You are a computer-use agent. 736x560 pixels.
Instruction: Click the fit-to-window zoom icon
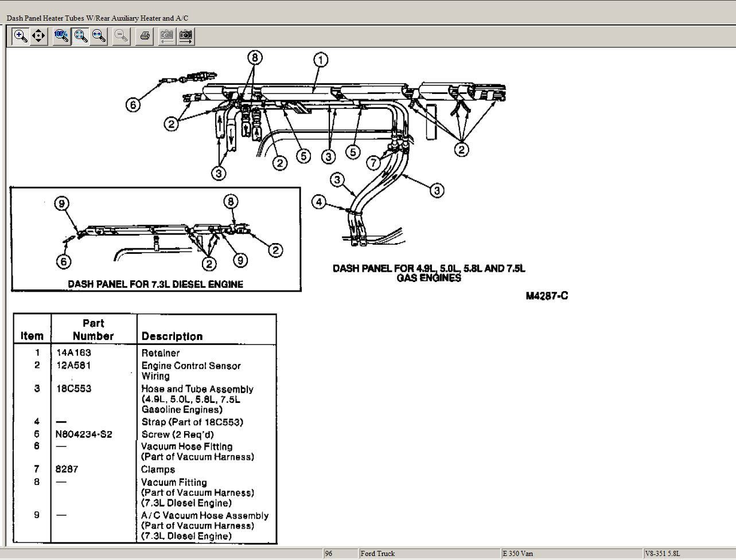tap(80, 37)
